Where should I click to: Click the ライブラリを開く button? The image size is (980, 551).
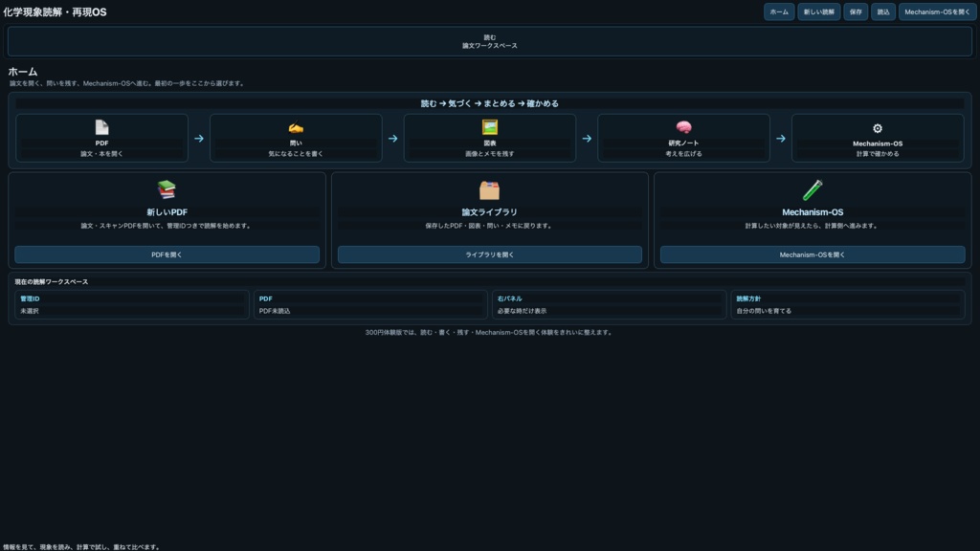click(489, 254)
